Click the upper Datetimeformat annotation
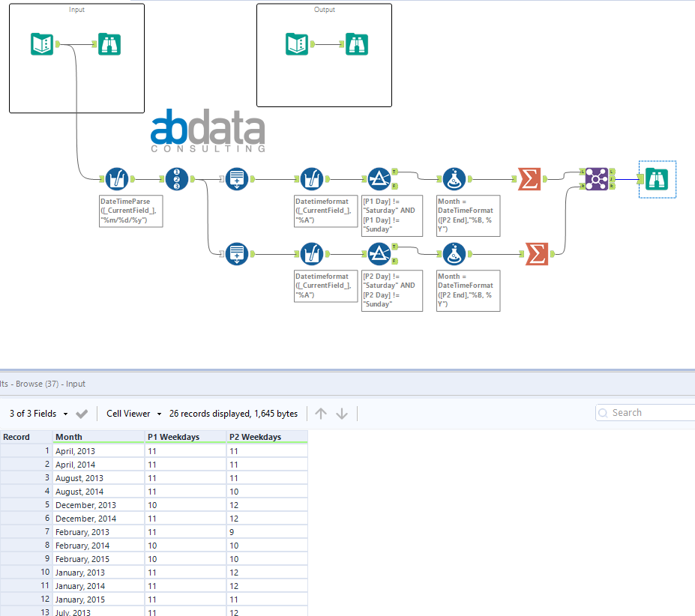This screenshot has height=616, width=695. (x=326, y=211)
